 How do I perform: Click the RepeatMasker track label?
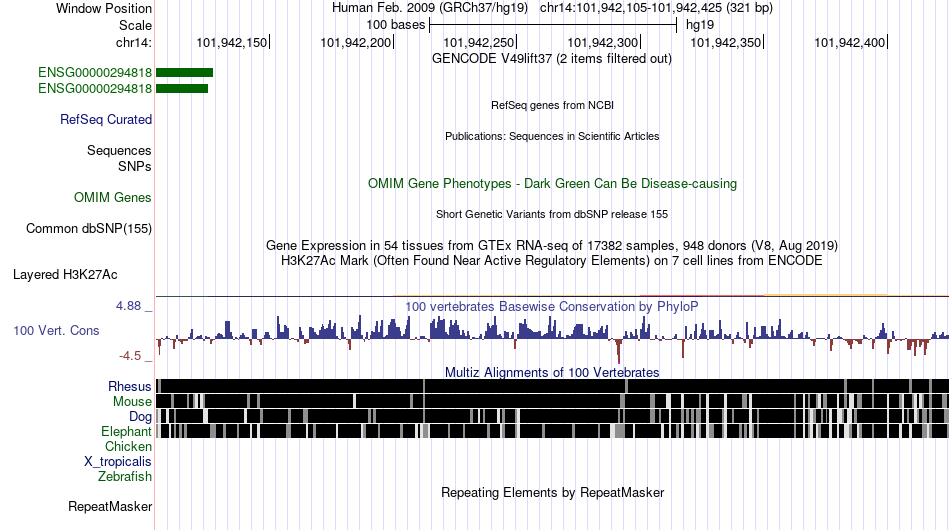pyautogui.click(x=110, y=506)
